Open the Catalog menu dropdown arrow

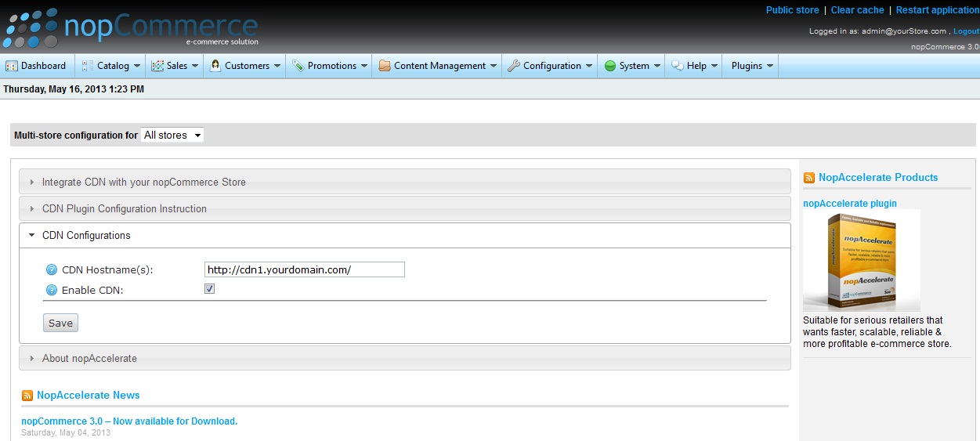[x=137, y=67]
